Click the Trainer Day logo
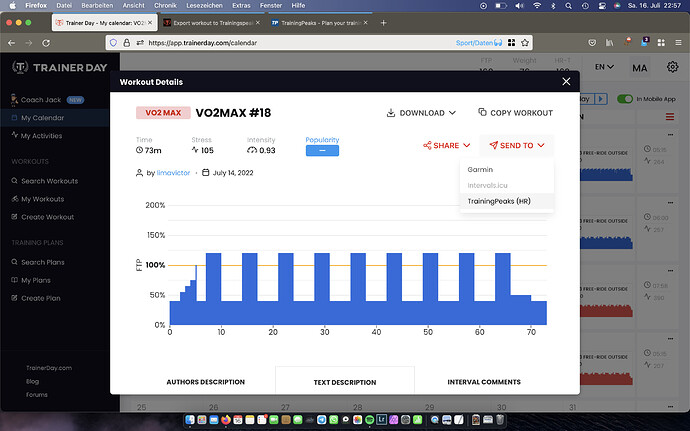Viewport: 690px width, 431px height. (x=60, y=67)
